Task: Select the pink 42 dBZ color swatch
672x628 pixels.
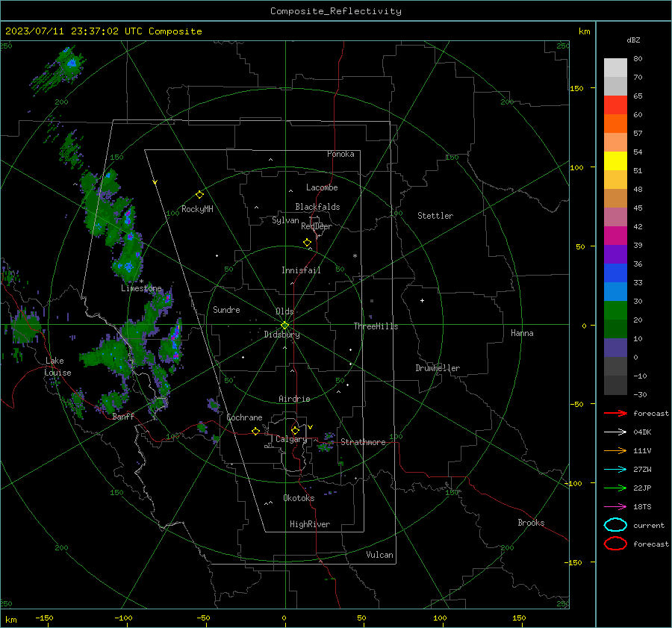Action: [x=615, y=217]
